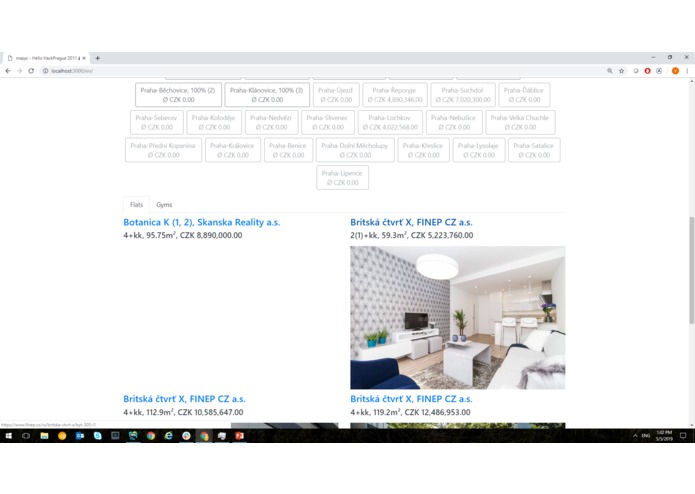Click the grey extension icon beside the star
Image resolution: width=695 pixels, height=494 pixels.
pos(636,71)
